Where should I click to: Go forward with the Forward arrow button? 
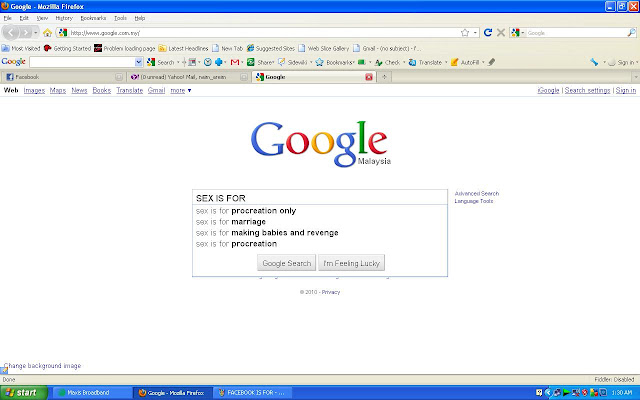[26, 33]
